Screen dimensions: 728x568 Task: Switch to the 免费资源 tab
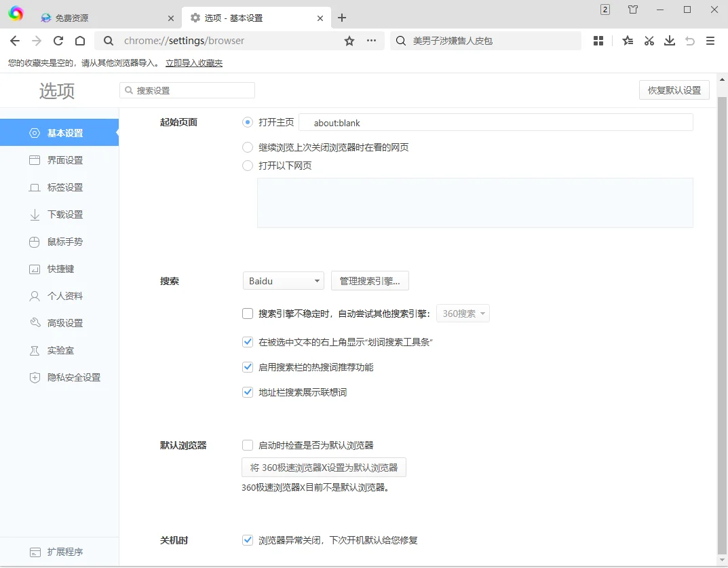tap(102, 18)
